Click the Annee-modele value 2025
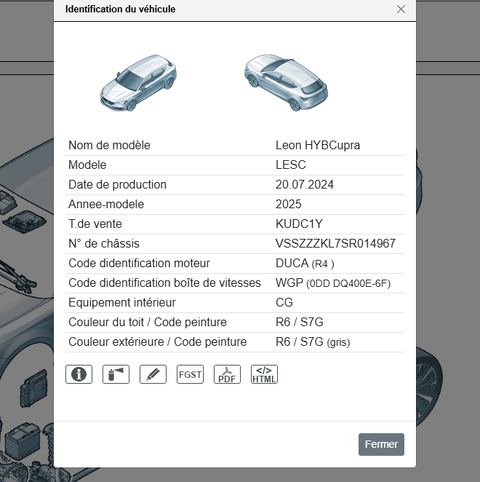Screen dimensions: 480x482 [288, 204]
